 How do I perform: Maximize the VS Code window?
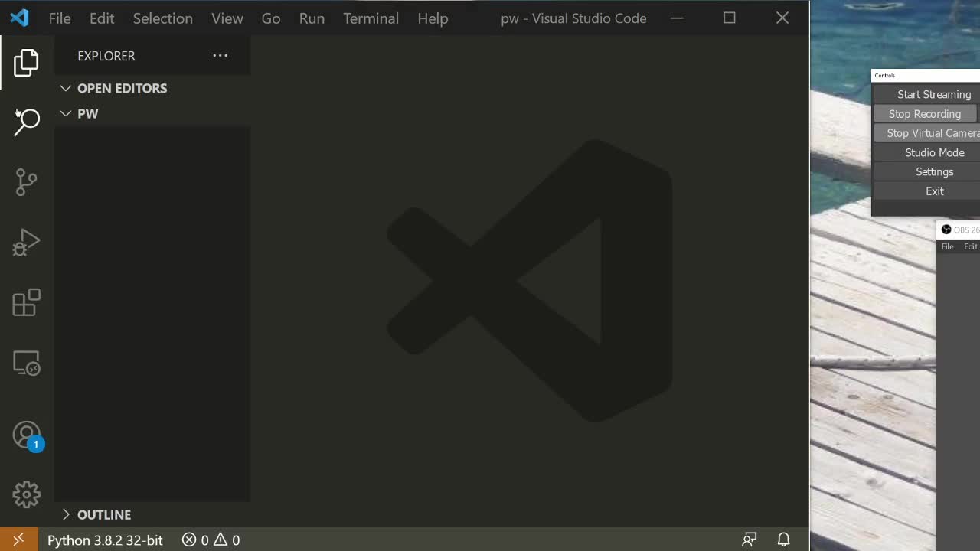[729, 18]
